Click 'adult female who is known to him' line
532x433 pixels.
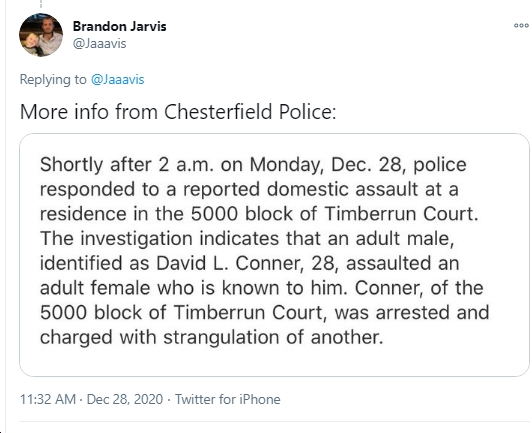[262, 288]
